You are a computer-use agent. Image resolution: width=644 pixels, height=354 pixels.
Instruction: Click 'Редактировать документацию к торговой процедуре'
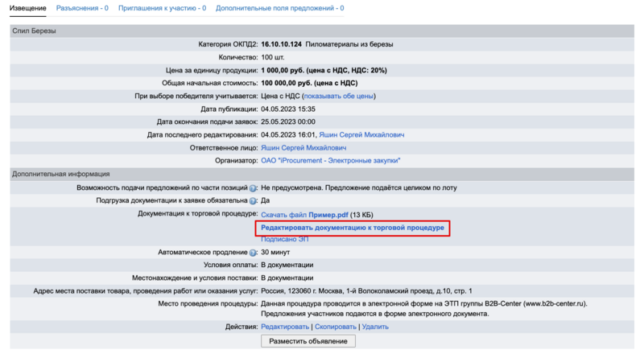click(x=352, y=228)
